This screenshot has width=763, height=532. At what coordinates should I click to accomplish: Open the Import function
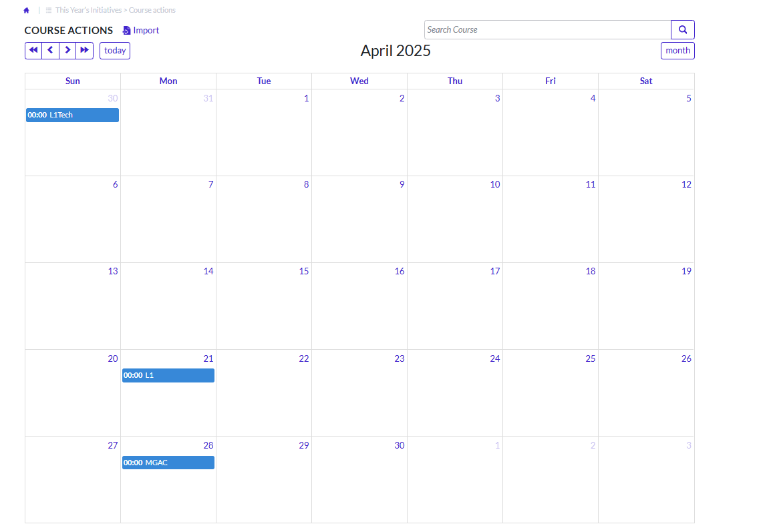pyautogui.click(x=140, y=30)
